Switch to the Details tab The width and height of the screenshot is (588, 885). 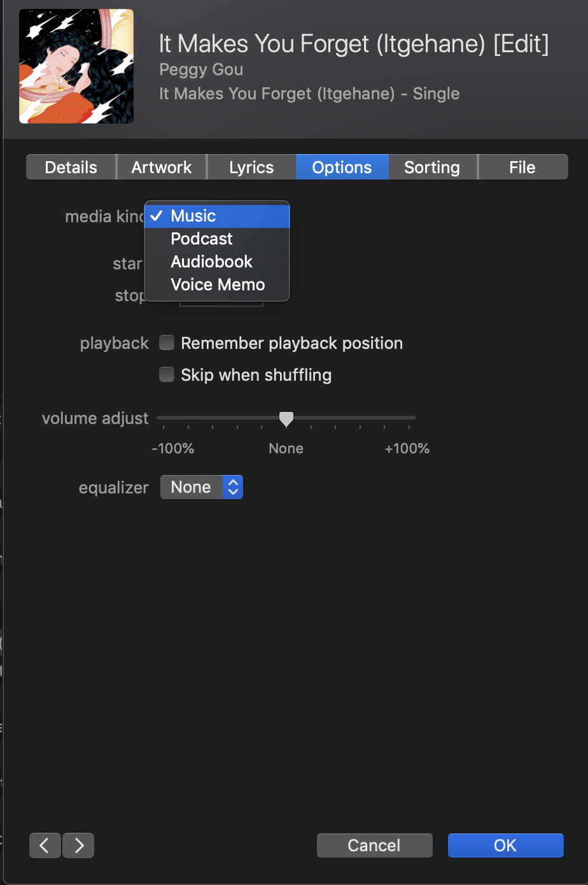[71, 167]
